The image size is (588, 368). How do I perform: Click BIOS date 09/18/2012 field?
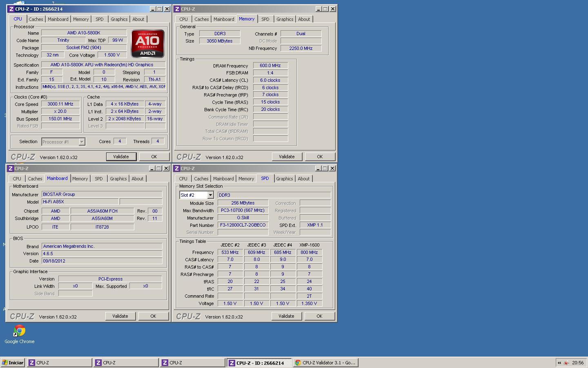point(102,261)
